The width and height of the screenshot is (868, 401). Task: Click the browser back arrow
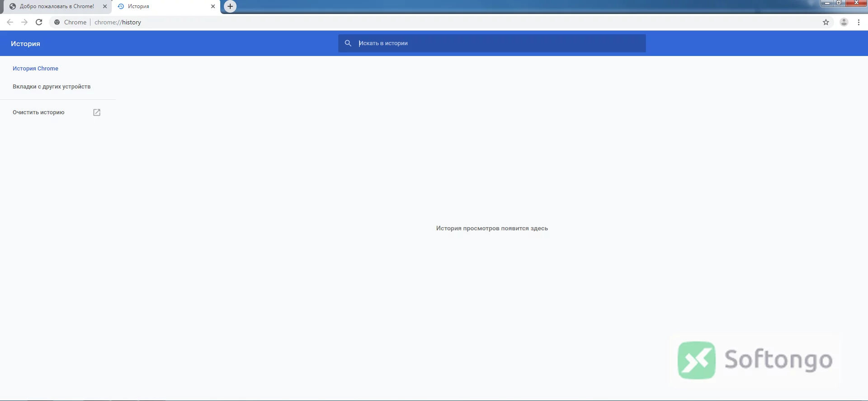10,22
